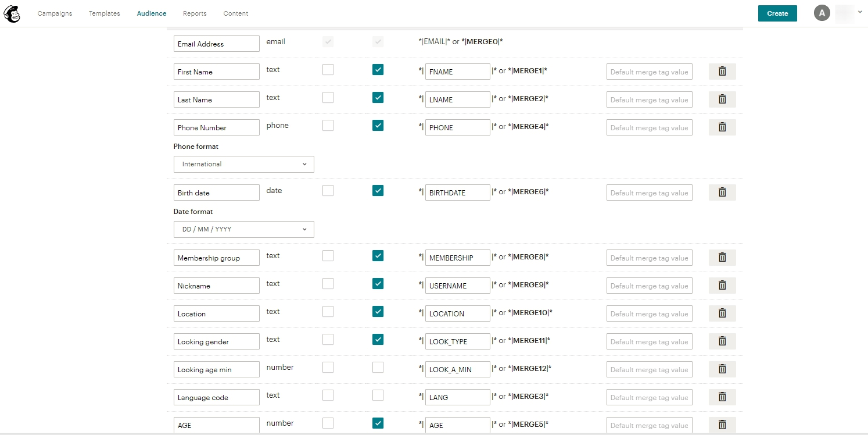Edit the Membership group field label
The height and width of the screenshot is (435, 868).
(217, 258)
